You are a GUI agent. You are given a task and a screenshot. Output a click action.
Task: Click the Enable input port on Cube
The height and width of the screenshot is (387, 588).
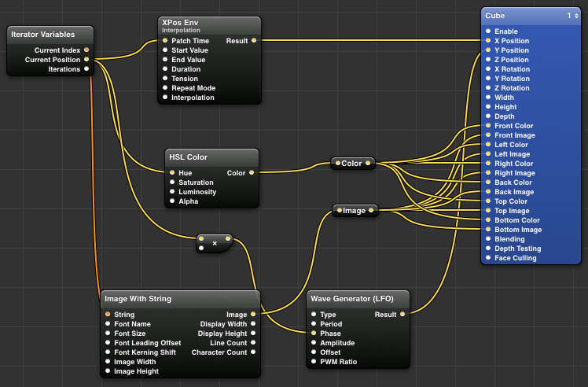click(x=488, y=31)
